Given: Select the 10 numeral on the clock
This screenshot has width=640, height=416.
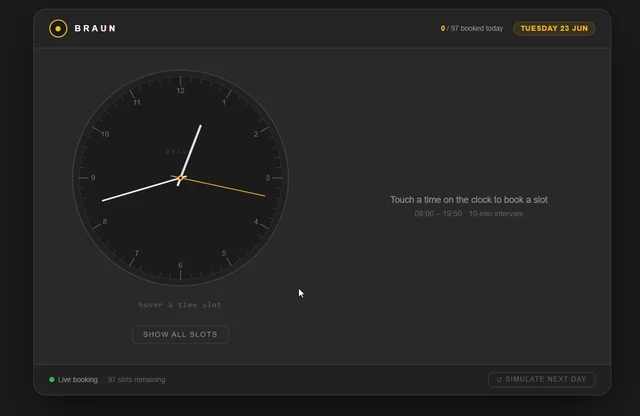Looking at the screenshot, I should tap(105, 134).
